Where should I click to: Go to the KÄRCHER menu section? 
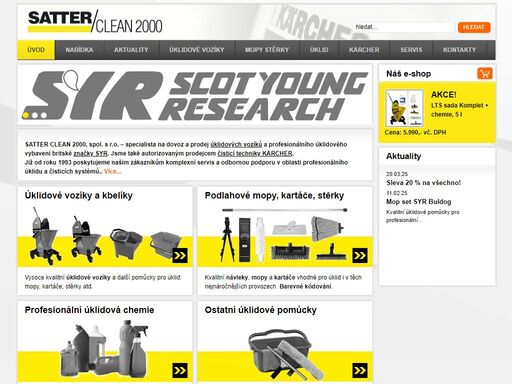tap(364, 50)
